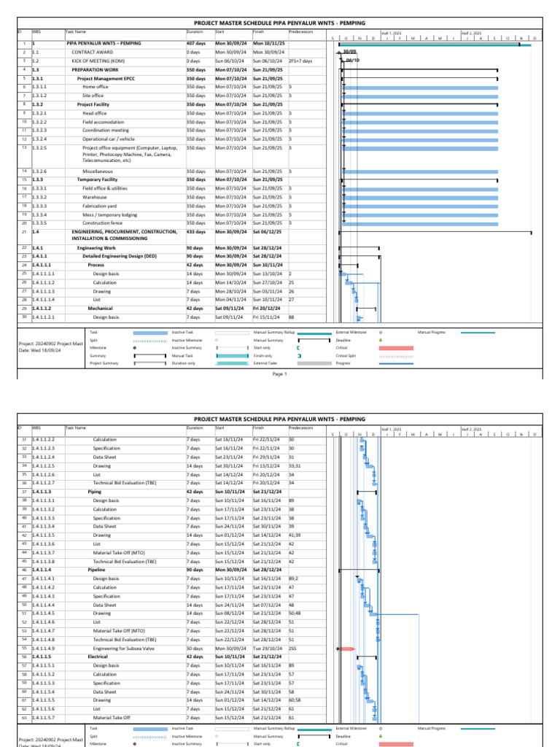This screenshot has width=560, height=747.
Task: Select the Operational car / vehicle task
Action: [x=109, y=139]
